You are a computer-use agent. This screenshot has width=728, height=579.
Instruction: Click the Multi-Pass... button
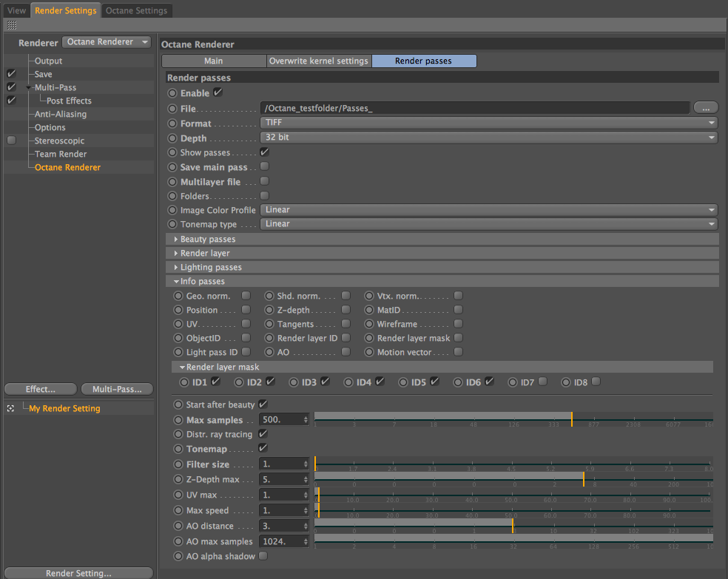(x=117, y=389)
